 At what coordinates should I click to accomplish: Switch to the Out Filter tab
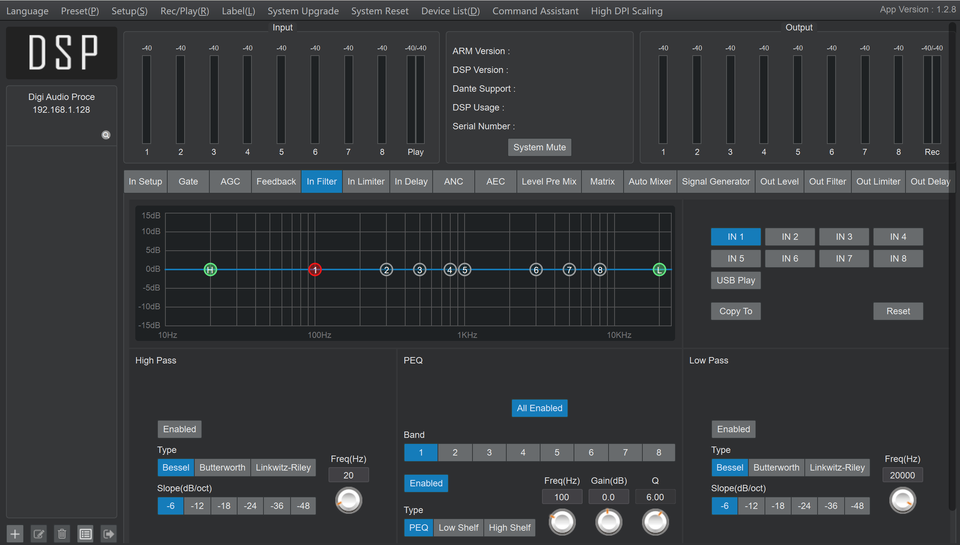pos(828,182)
